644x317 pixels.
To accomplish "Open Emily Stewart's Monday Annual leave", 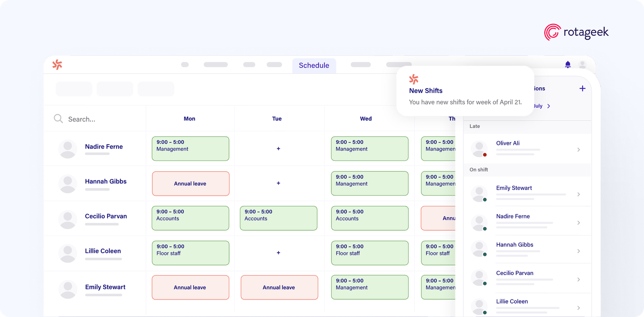I will point(191,287).
